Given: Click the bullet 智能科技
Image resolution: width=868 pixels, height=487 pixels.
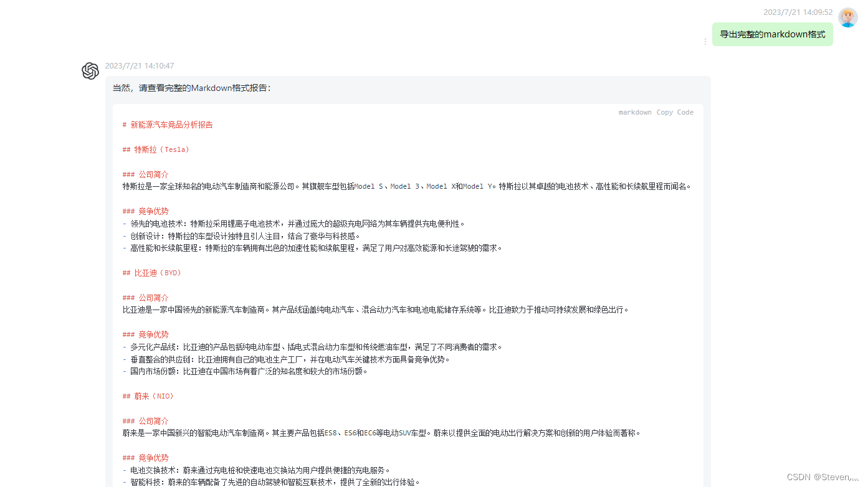Looking at the screenshot, I should click(x=272, y=482).
